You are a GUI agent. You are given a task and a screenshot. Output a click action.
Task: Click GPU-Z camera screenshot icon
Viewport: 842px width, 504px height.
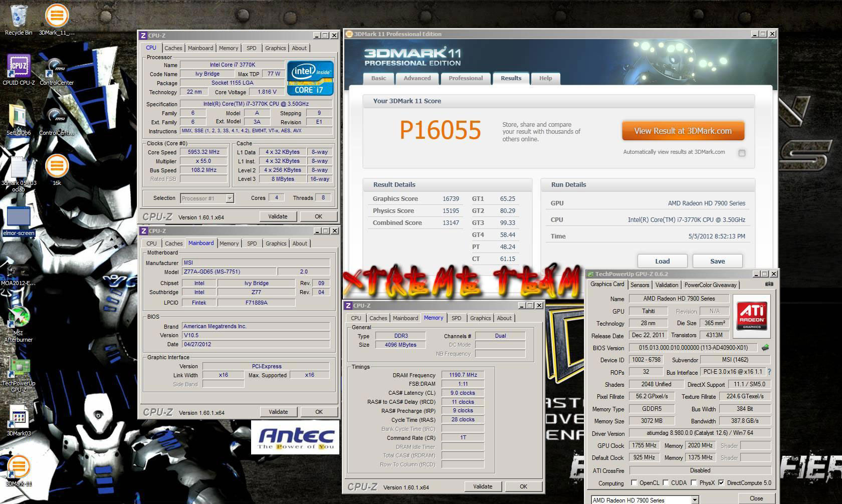(x=769, y=284)
